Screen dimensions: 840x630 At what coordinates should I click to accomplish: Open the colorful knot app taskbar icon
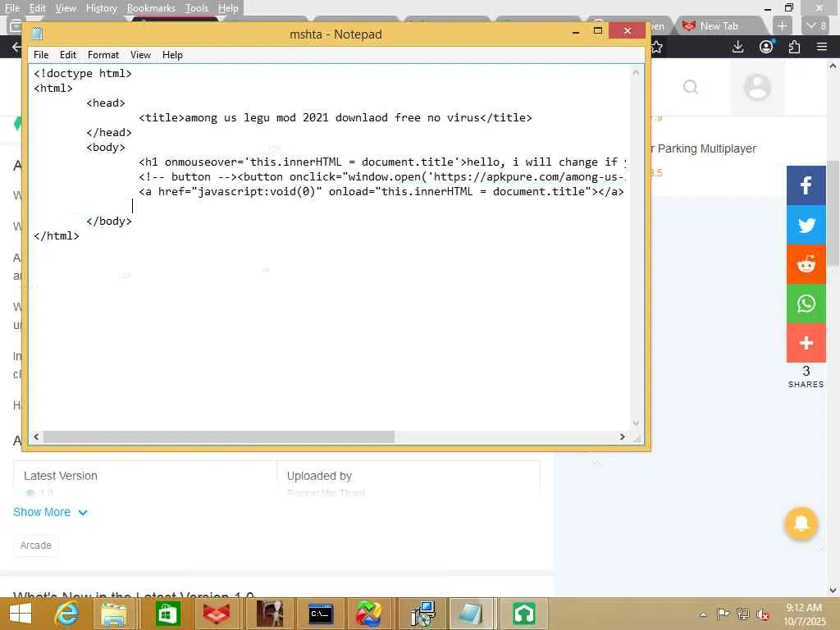click(x=368, y=614)
